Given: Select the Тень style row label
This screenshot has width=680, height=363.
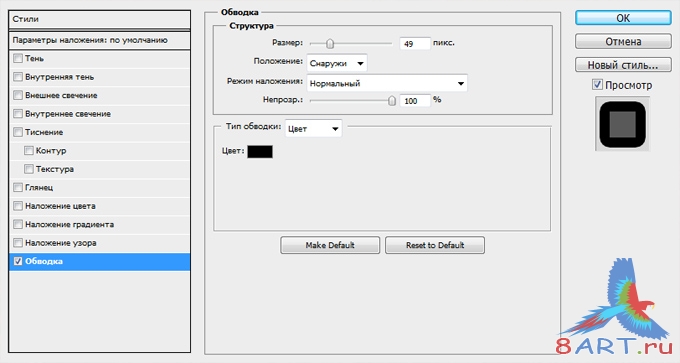Looking at the screenshot, I should tap(34, 58).
